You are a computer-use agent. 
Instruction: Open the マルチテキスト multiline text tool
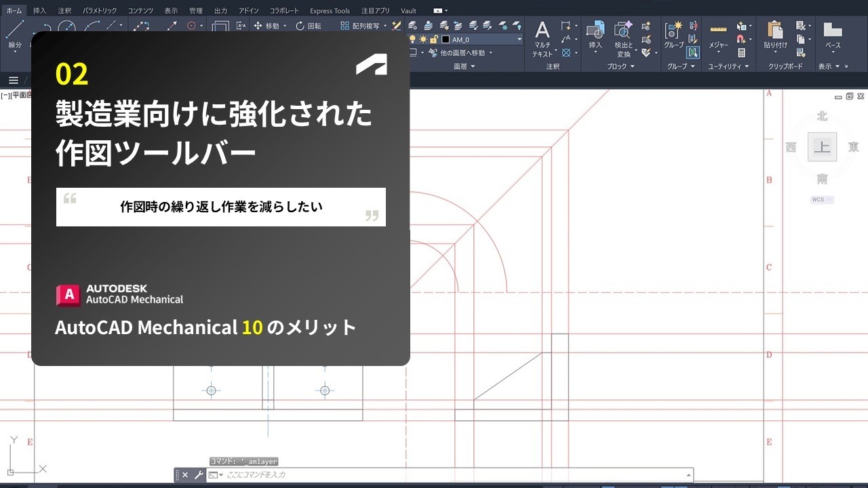point(542,39)
